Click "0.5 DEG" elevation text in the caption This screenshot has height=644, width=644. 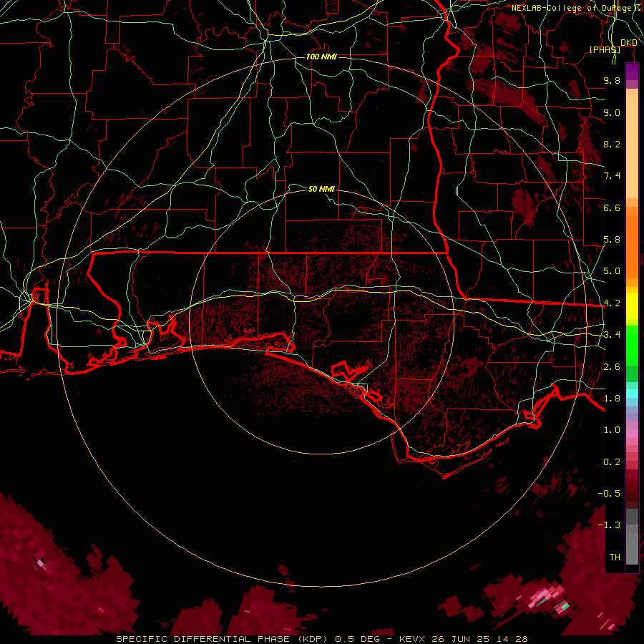click(x=357, y=639)
